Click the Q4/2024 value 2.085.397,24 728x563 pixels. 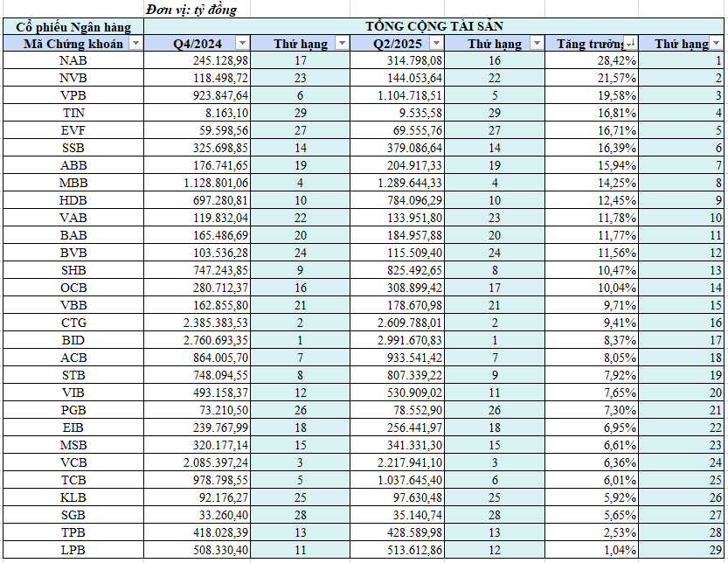point(198,462)
